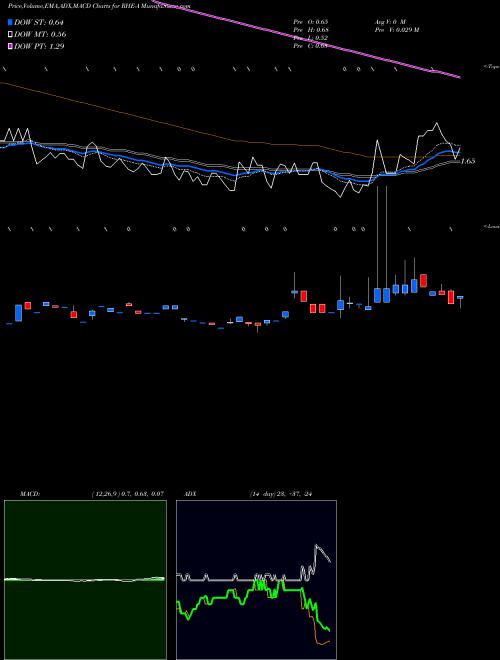
Task: Select the 'DOW PT: 1.29' legend label
Action: (x=39, y=47)
